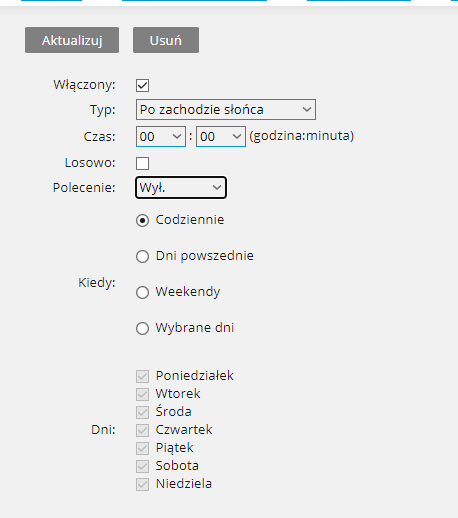Open the minute dropdown for Czas

[x=221, y=136]
